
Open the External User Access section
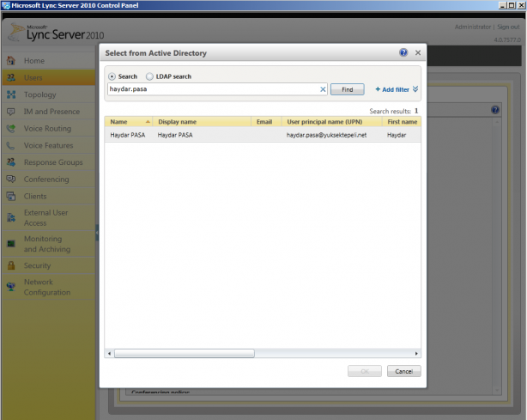tap(48, 218)
